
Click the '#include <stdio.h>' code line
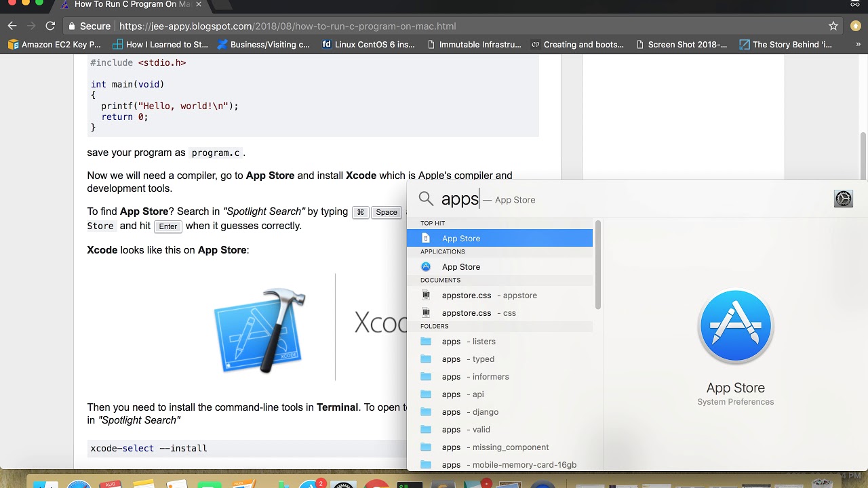138,62
